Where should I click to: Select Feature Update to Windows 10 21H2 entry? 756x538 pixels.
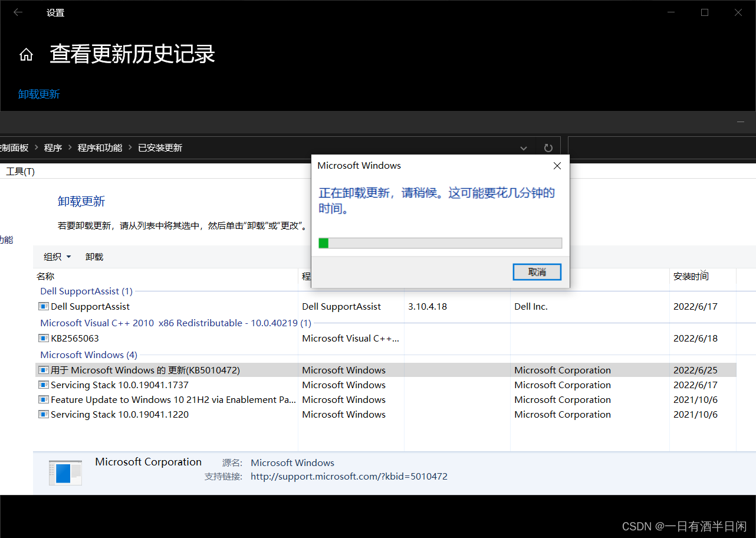[x=173, y=399]
